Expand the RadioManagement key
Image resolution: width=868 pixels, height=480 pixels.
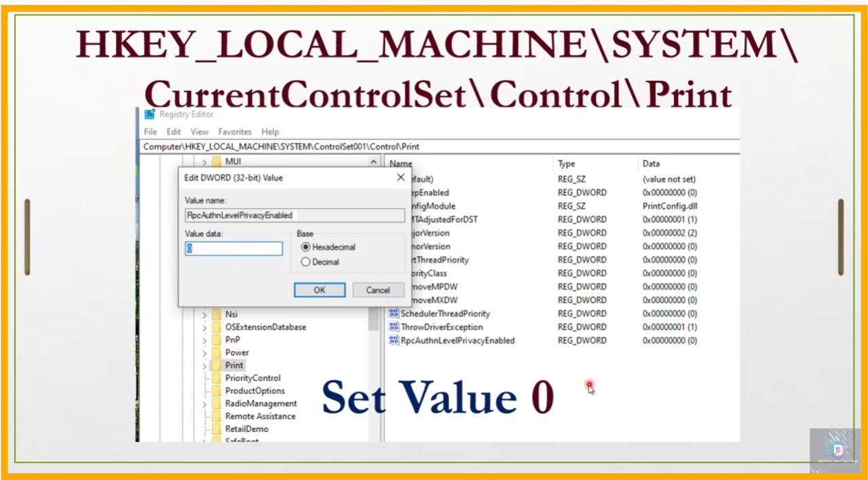pyautogui.click(x=204, y=404)
